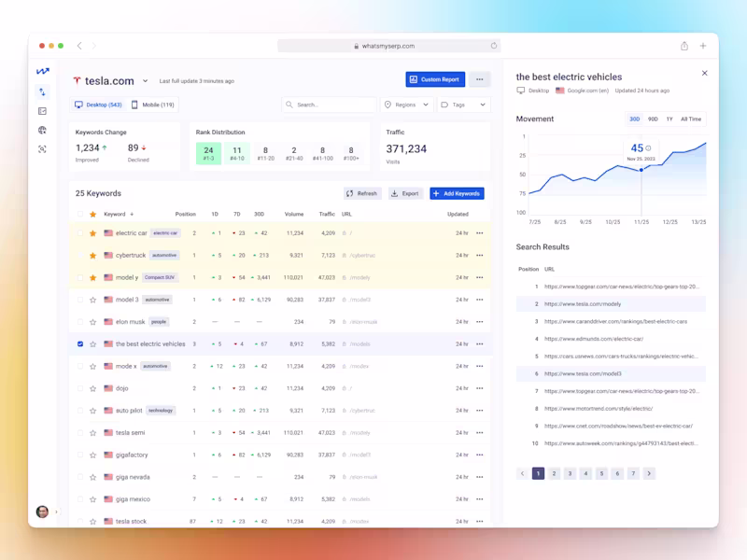The image size is (747, 560).
Task: Open row options for gigafactory
Action: pyautogui.click(x=480, y=455)
